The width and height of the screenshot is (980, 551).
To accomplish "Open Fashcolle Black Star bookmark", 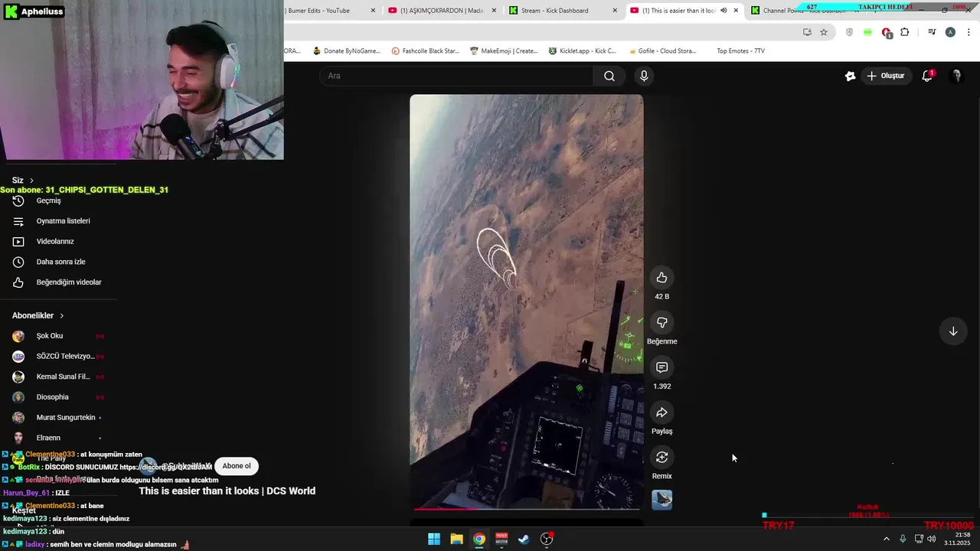I will click(425, 51).
